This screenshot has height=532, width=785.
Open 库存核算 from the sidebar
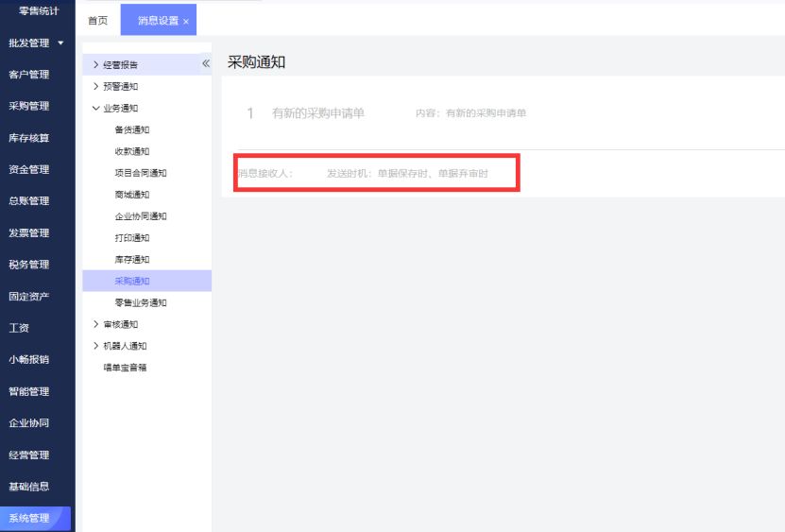click(28, 138)
